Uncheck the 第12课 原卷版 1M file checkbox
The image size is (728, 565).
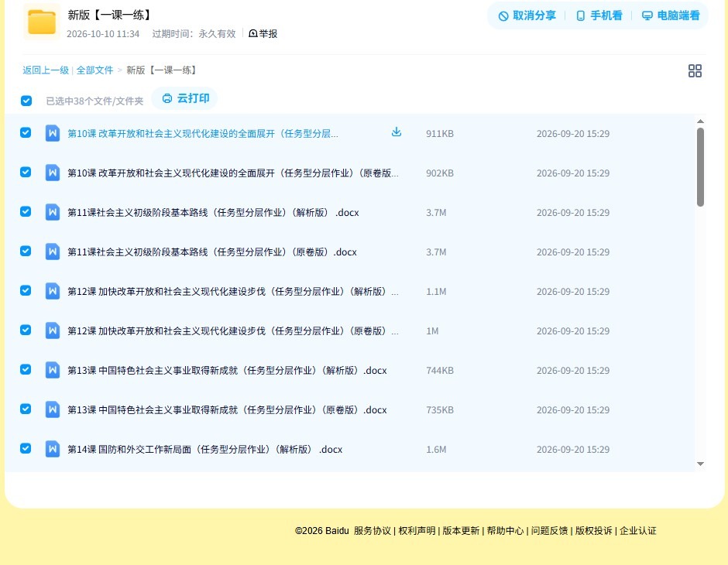coord(26,330)
